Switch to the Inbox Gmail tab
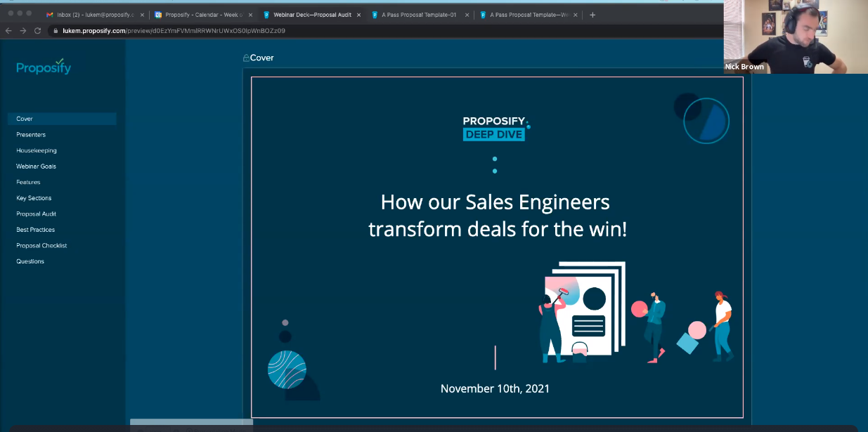The width and height of the screenshot is (868, 432). [x=95, y=15]
